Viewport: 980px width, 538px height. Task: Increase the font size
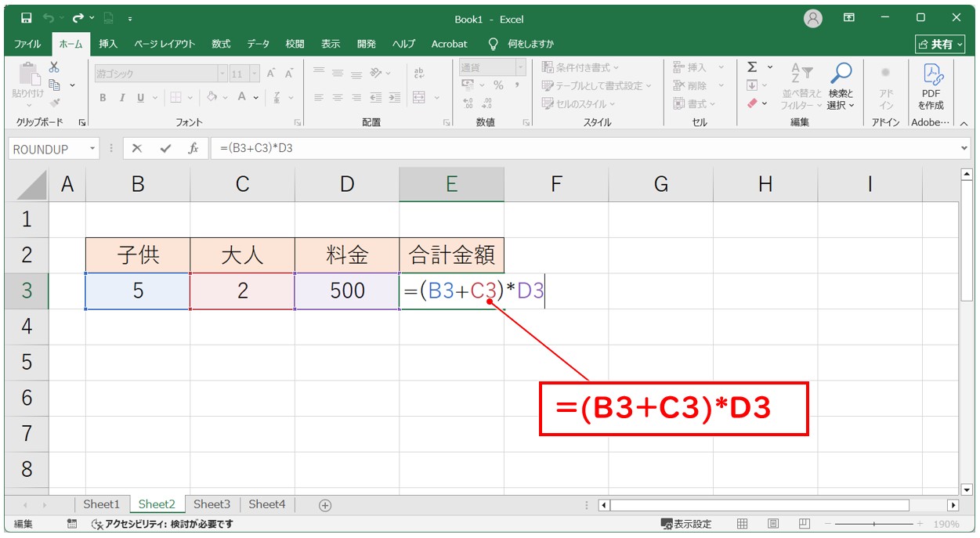(x=271, y=74)
